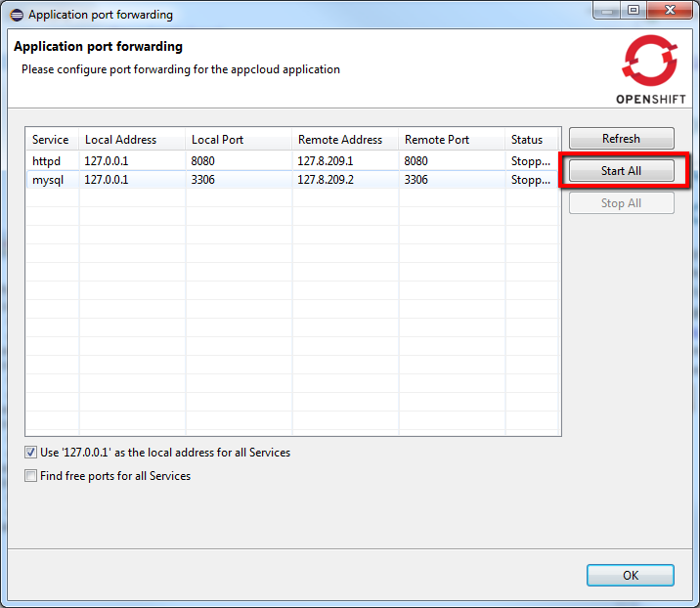Screen dimensions: 700x608
Task: Click the Status column header
Action: pyautogui.click(x=527, y=140)
